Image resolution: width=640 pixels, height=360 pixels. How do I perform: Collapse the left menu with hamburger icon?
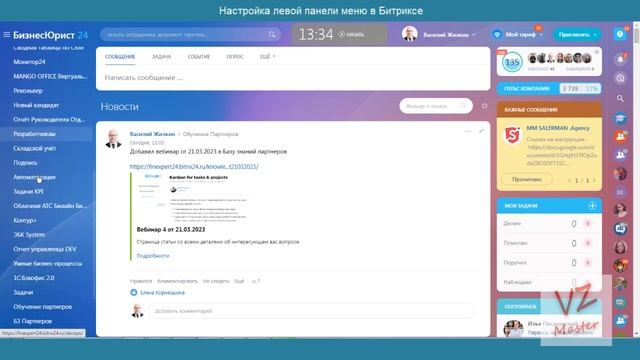[x=7, y=35]
